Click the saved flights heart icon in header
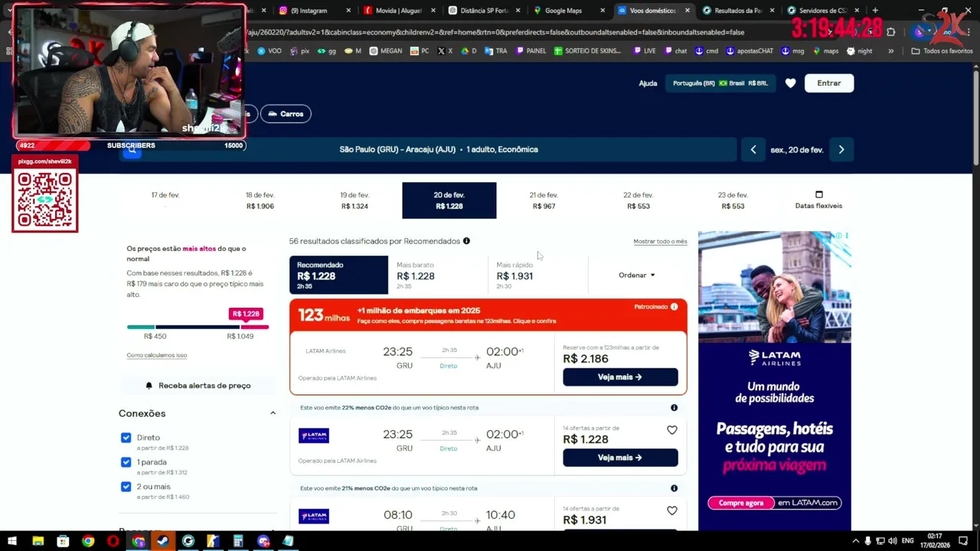 pyautogui.click(x=791, y=83)
